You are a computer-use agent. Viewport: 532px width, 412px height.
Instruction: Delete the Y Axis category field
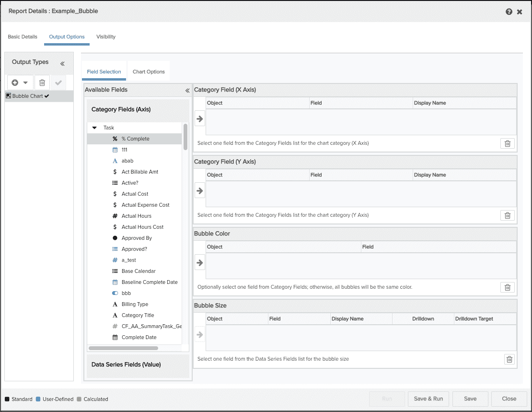coord(507,215)
